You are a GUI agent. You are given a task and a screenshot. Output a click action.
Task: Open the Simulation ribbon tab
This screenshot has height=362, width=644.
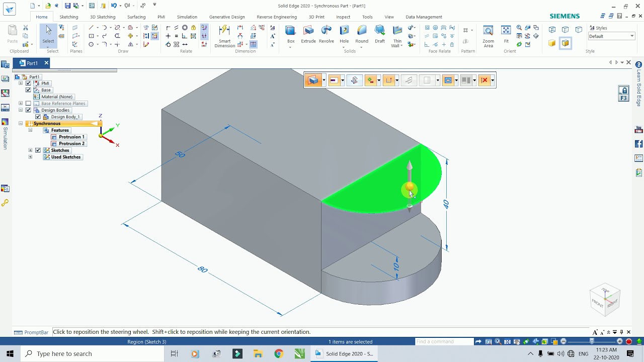(x=187, y=17)
